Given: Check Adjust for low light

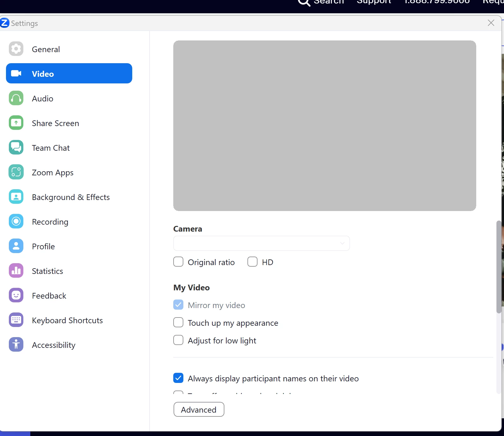Looking at the screenshot, I should [x=178, y=340].
